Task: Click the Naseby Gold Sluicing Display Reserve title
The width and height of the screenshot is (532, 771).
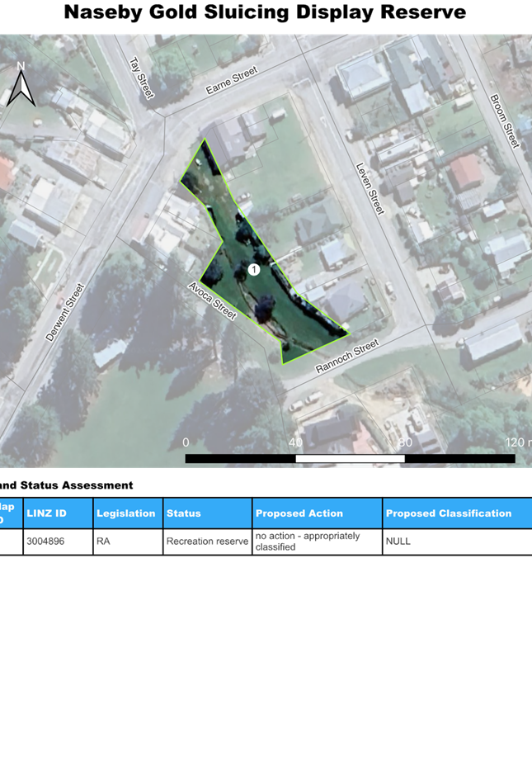Action: coord(265,13)
